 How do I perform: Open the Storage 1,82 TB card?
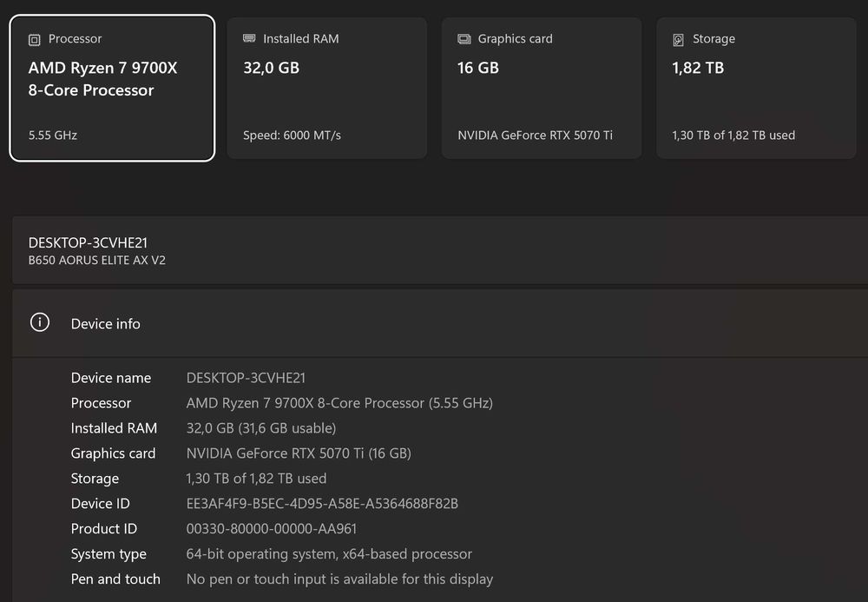tap(756, 88)
